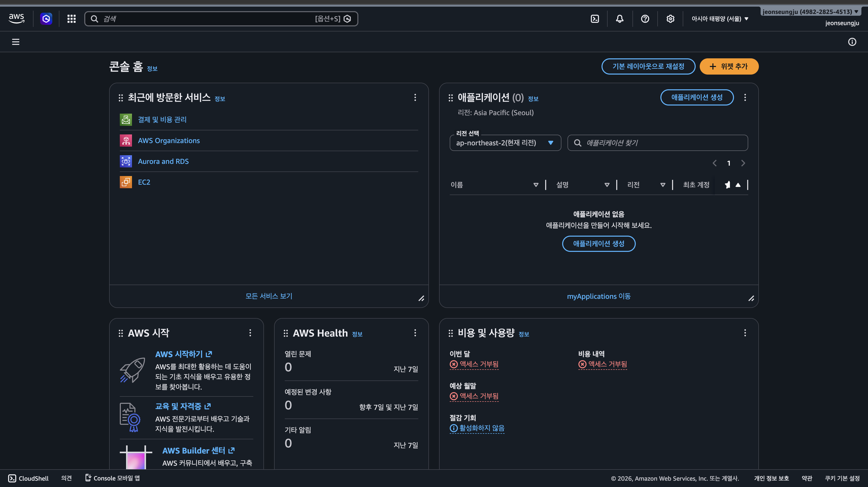Open the 리전 선택 ap-northeast-2 dropdown
The image size is (868, 487).
[x=505, y=143]
